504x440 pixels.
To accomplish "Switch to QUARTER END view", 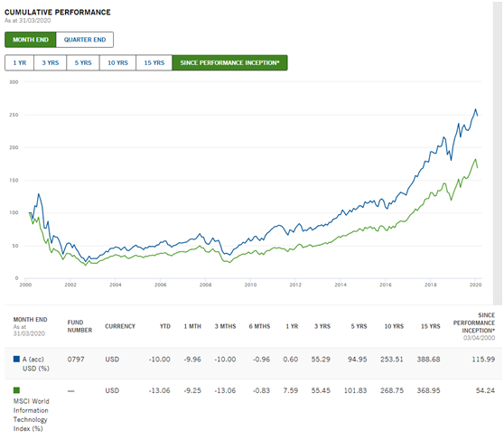I will (85, 40).
